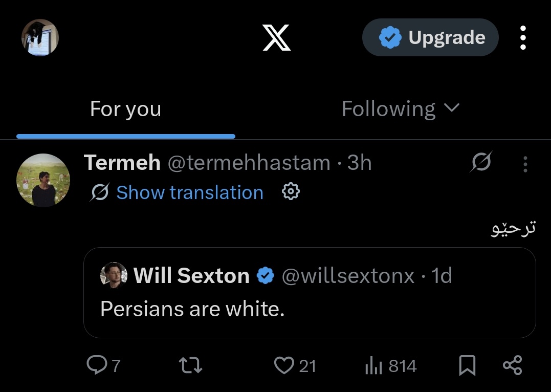Viewport: 551px width, 392px height.
Task: Open the @willsextonx handle in quoted tweet
Action: point(348,275)
